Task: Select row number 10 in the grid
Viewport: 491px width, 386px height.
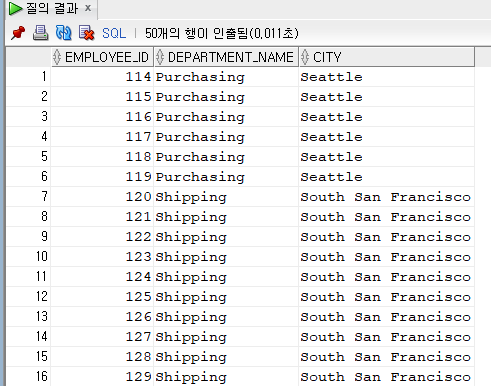Action: click(28, 257)
